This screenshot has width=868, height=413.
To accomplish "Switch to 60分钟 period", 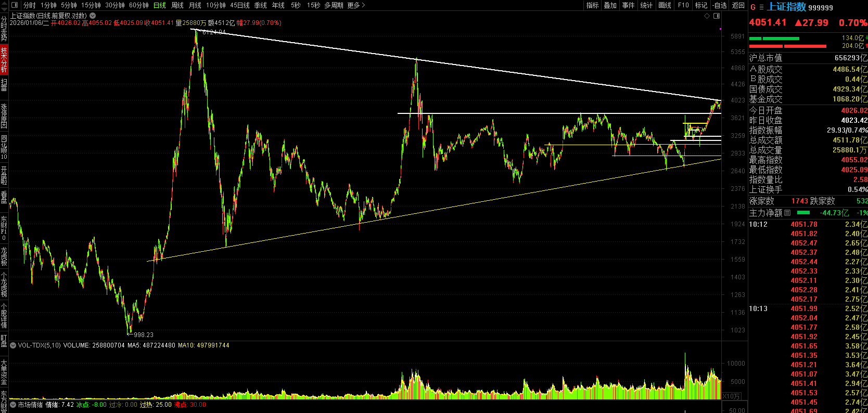I will pos(139,5).
